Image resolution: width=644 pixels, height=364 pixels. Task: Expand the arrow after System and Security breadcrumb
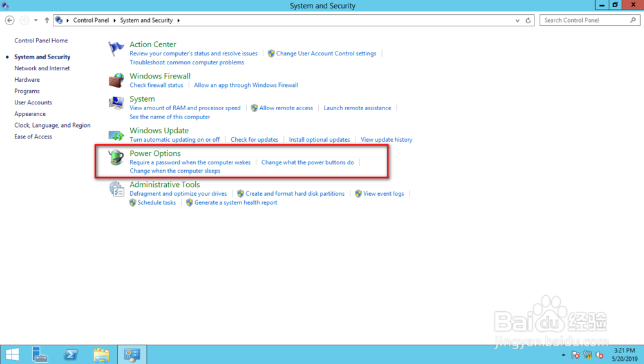178,20
